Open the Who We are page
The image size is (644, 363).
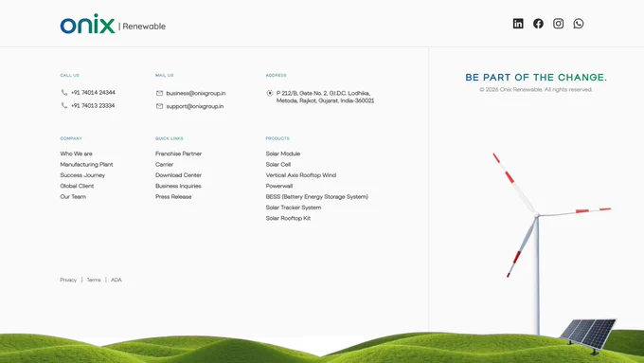76,154
